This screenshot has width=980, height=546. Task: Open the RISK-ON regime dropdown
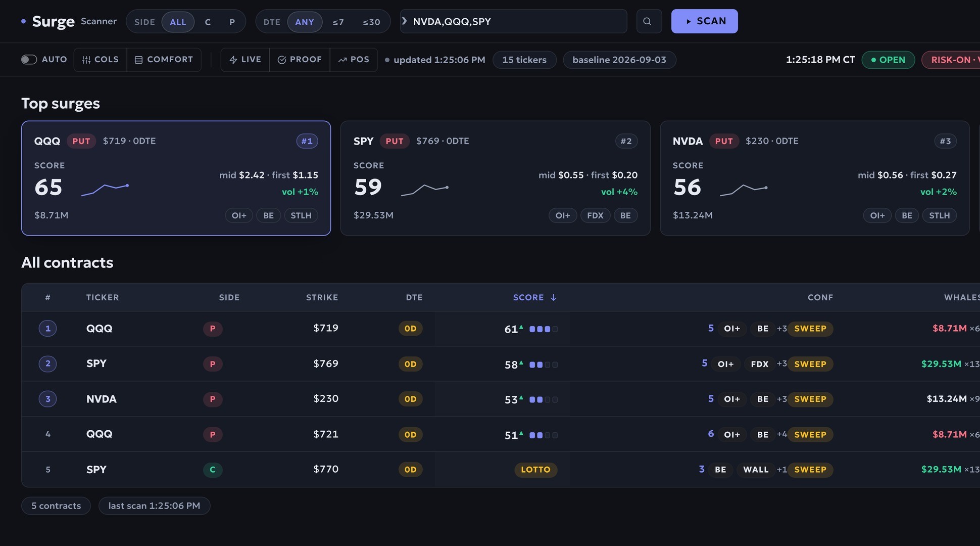pyautogui.click(x=951, y=60)
